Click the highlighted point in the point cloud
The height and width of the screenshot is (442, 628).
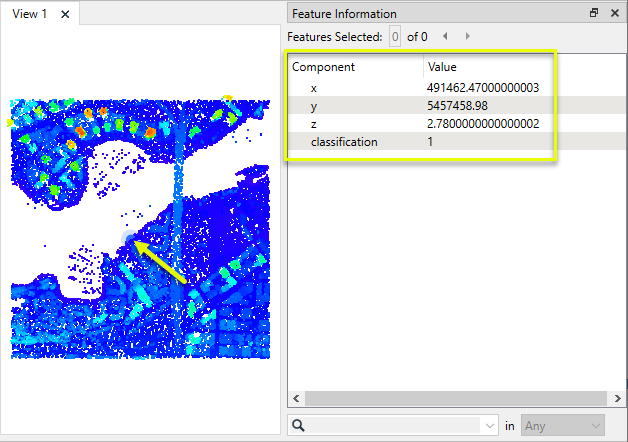[129, 237]
